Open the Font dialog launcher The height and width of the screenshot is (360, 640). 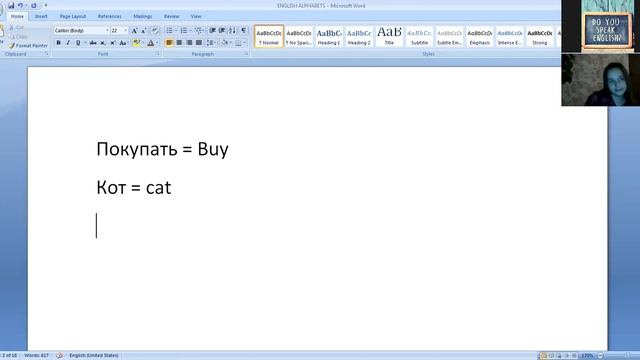158,54
